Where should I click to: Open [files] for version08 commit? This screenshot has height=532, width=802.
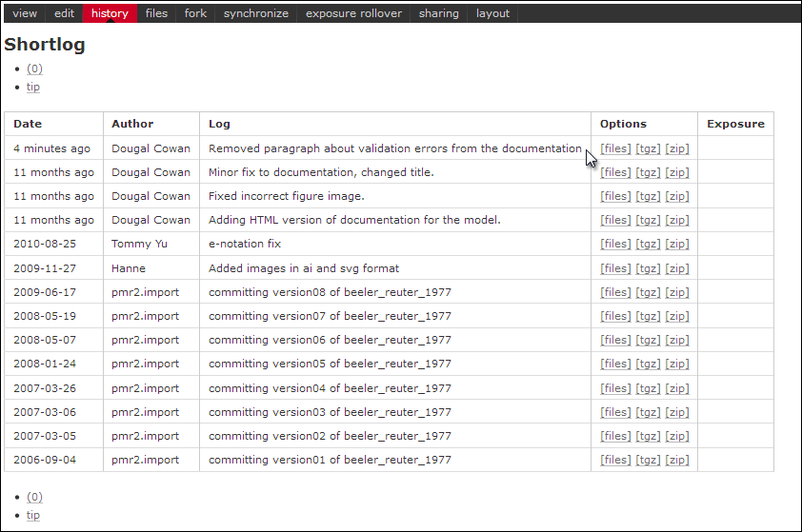click(615, 292)
